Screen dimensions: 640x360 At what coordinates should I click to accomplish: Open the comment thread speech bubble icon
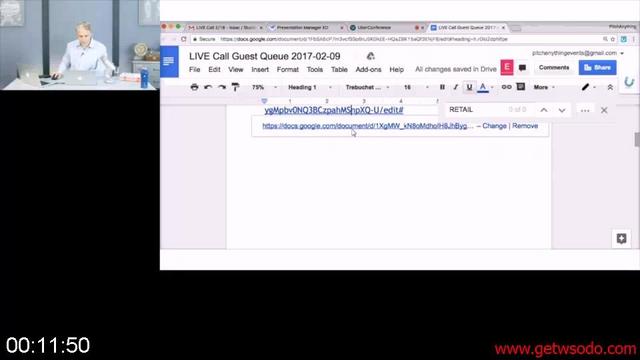coord(522,68)
